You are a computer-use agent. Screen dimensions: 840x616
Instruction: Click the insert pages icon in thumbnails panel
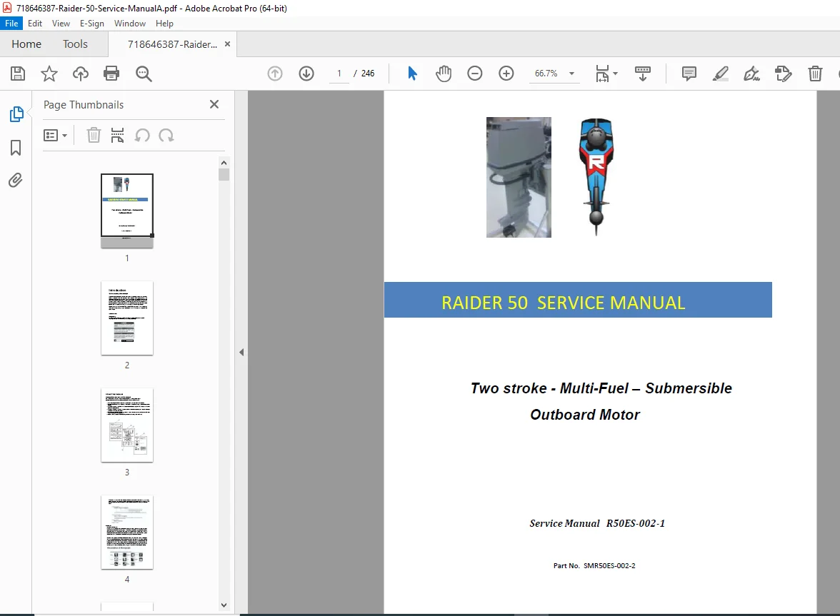tap(117, 136)
